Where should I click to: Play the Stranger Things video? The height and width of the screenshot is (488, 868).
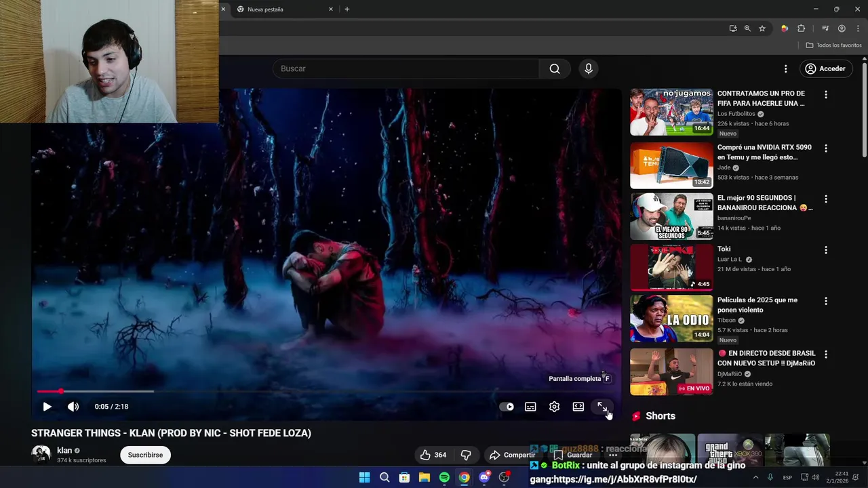pos(47,407)
